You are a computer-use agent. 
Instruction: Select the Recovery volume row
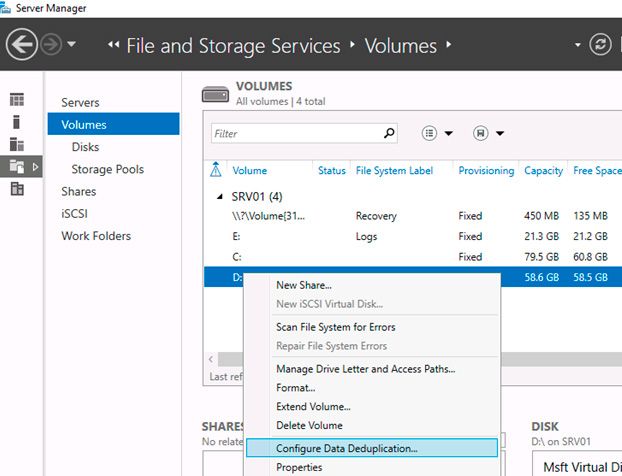413,216
